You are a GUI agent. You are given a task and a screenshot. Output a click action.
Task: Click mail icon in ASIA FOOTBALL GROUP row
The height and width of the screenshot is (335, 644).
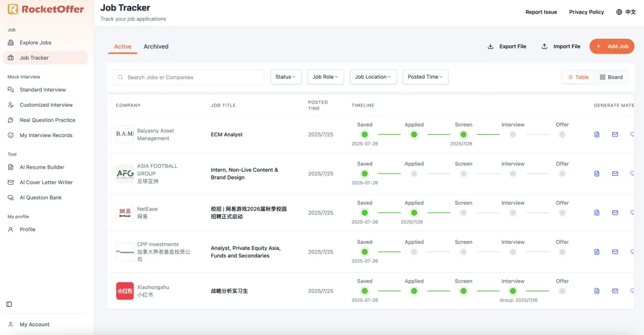coord(615,173)
